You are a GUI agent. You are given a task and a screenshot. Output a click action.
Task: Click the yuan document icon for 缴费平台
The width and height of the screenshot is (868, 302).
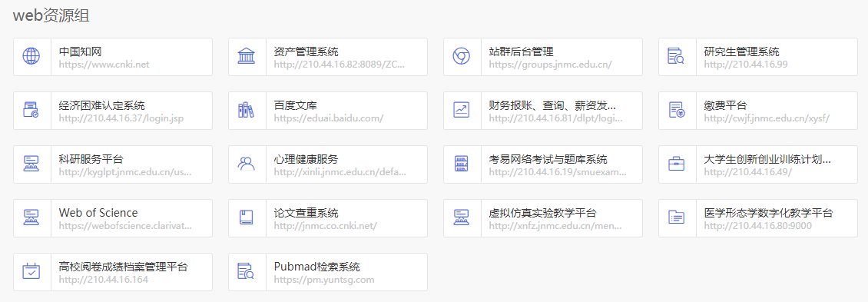676,110
